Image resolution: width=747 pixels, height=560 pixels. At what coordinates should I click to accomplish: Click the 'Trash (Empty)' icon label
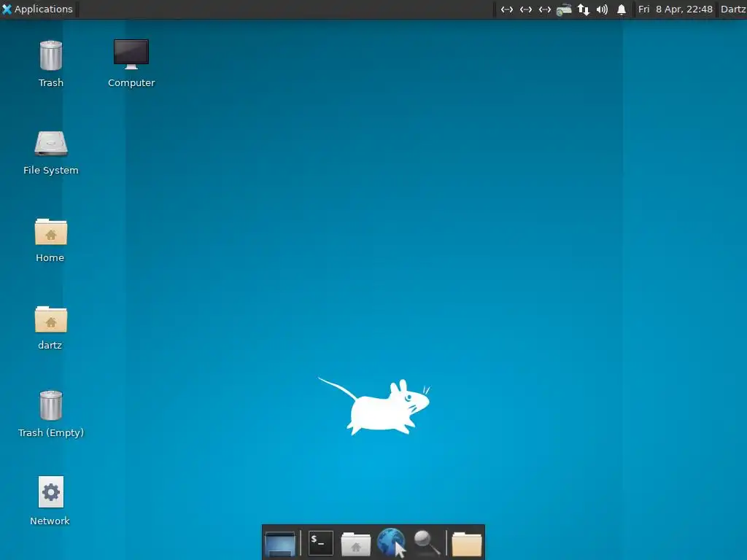(51, 432)
